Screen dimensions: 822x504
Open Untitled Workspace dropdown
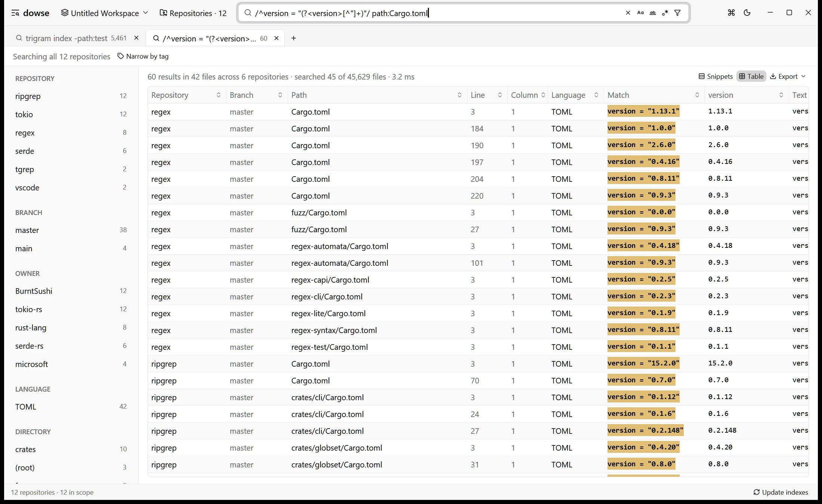(x=105, y=13)
